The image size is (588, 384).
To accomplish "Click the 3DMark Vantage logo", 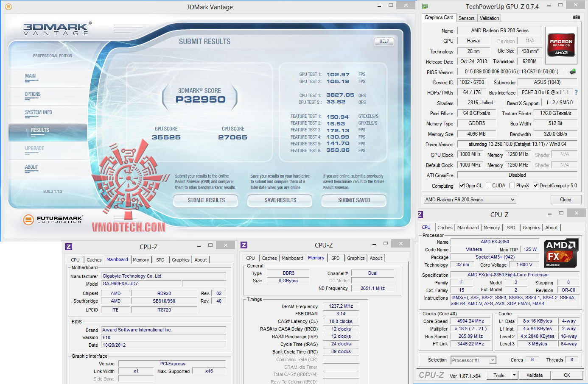I will (57, 29).
